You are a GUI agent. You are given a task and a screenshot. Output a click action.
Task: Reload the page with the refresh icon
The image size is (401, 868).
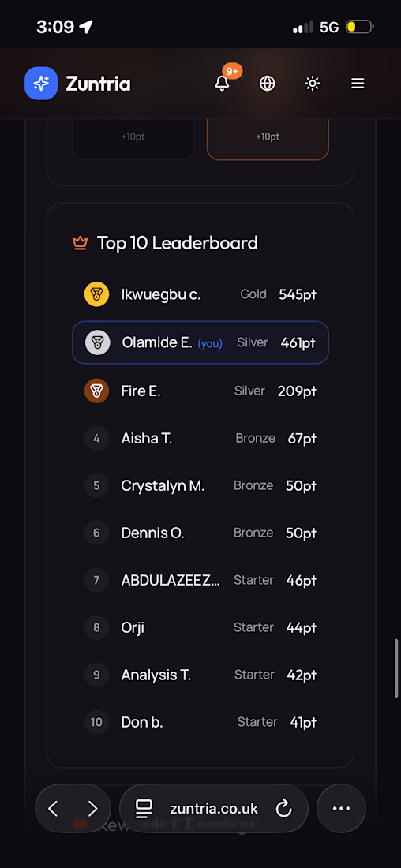(x=283, y=809)
